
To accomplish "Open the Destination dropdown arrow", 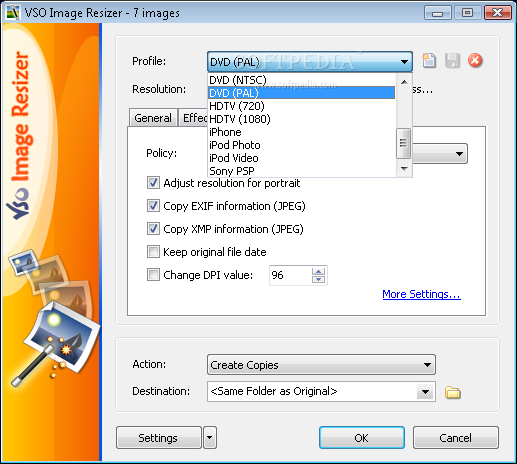I will 425,392.
